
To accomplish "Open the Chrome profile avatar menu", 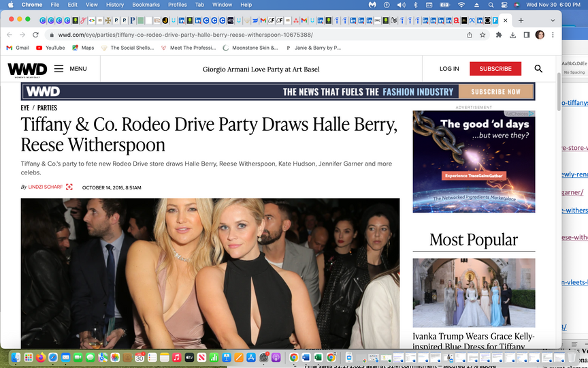I will (540, 35).
